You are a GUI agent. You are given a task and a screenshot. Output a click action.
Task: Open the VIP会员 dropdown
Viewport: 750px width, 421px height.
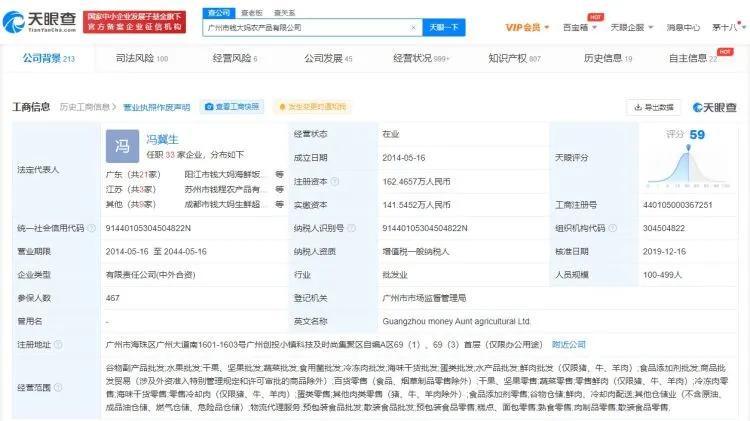click(527, 28)
